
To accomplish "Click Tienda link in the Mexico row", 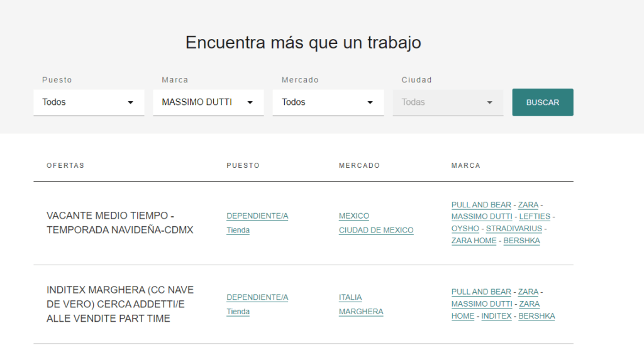I will tap(238, 230).
